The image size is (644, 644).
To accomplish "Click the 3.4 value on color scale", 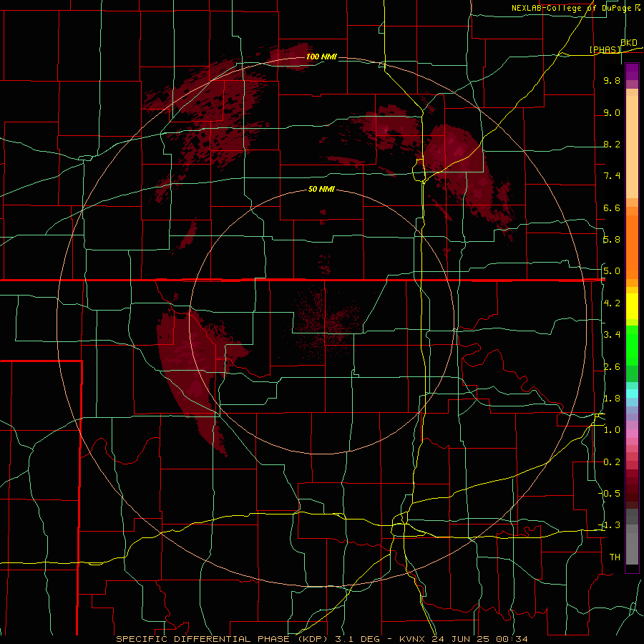I will pos(612,335).
